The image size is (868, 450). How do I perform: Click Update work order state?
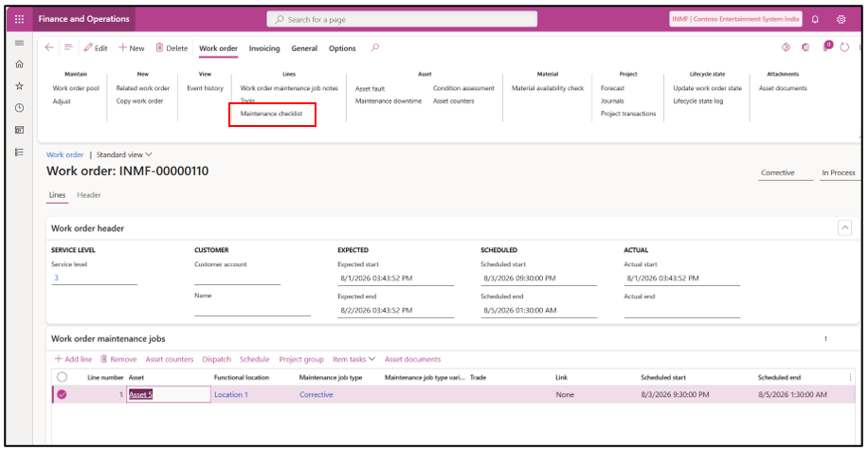click(x=708, y=88)
